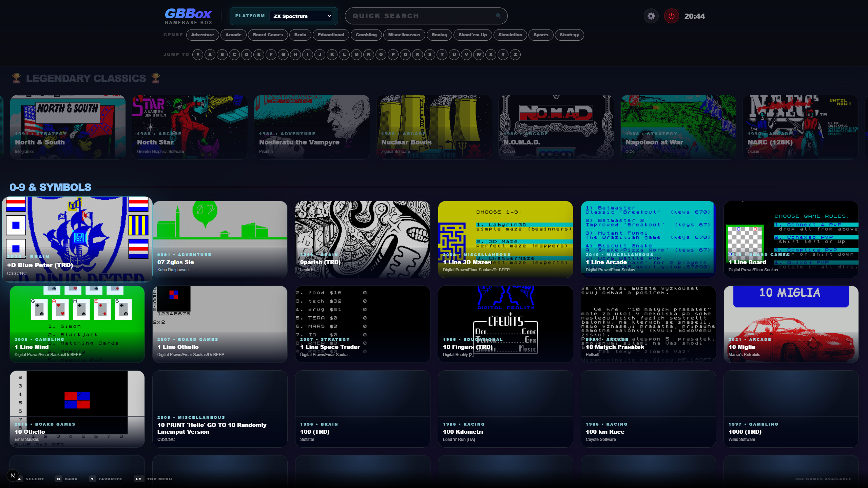Click the GBBox logo link
Viewport: 868px width, 488px height.
click(189, 16)
